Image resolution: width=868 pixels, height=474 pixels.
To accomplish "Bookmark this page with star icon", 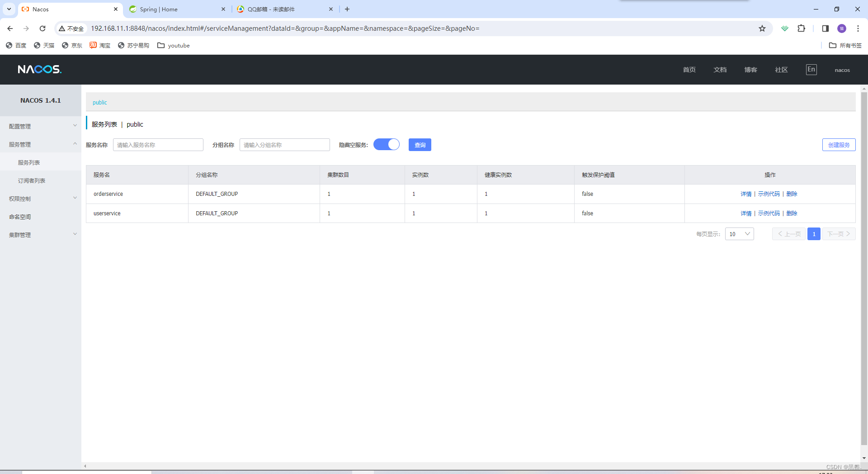I will click(762, 28).
